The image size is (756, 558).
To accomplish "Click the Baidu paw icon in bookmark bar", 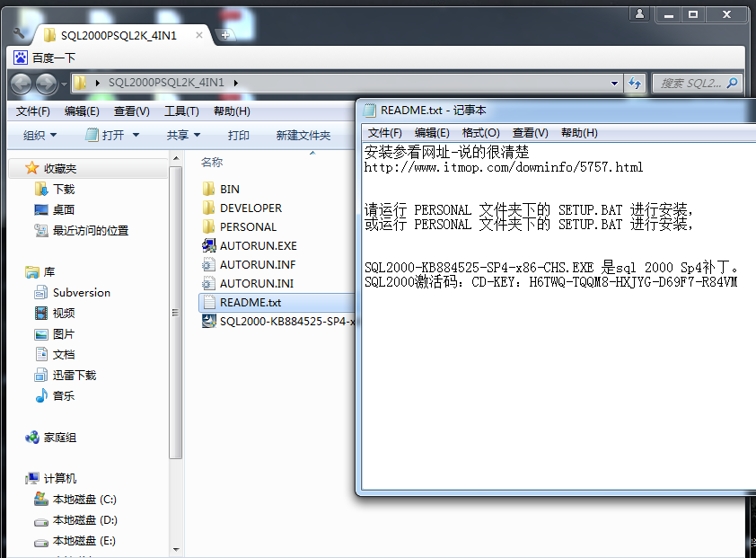I will click(21, 58).
